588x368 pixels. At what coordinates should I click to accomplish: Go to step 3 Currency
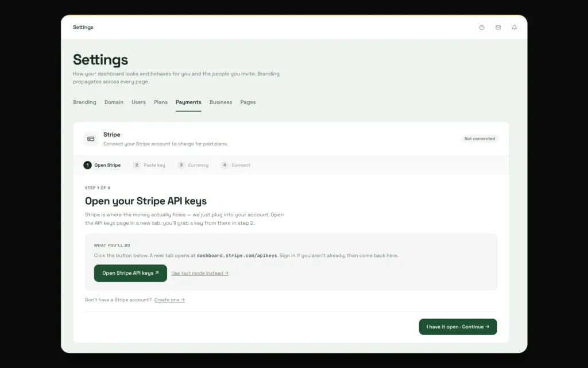[x=193, y=165]
